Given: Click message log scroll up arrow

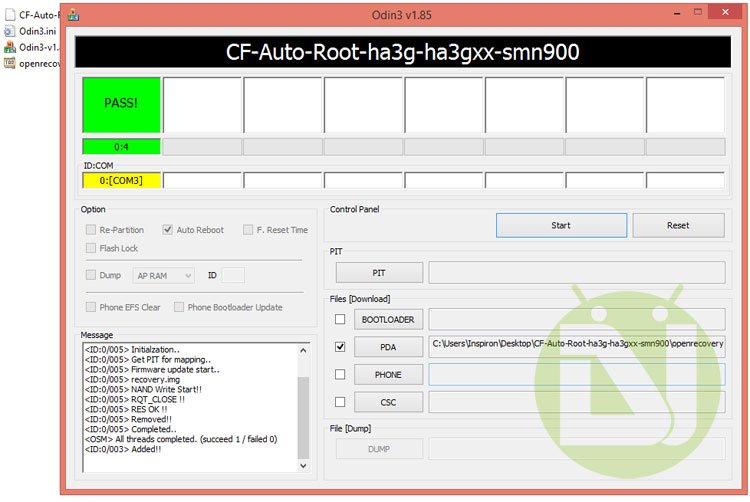Looking at the screenshot, I should coord(303,350).
